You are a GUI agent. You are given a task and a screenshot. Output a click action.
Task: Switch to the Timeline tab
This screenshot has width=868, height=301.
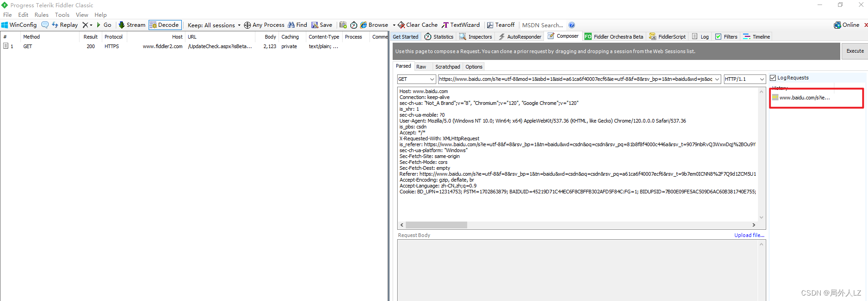coord(756,37)
